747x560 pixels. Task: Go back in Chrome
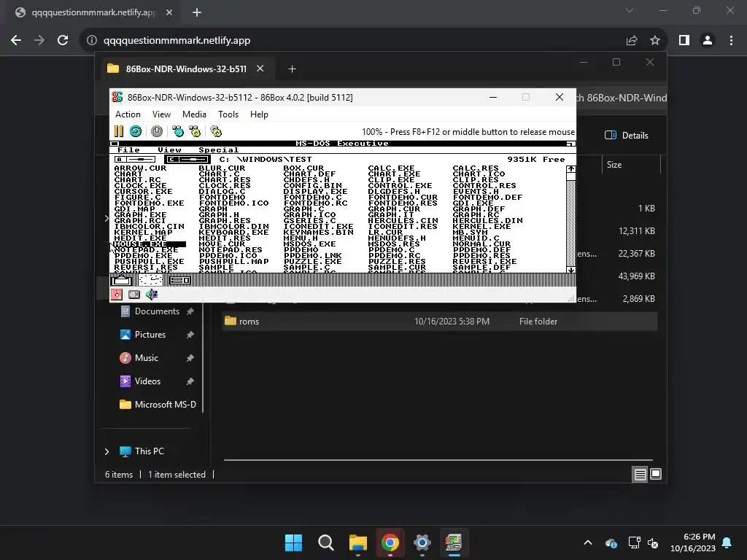[16, 41]
